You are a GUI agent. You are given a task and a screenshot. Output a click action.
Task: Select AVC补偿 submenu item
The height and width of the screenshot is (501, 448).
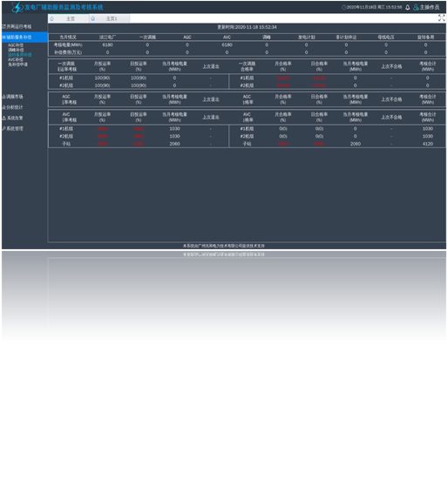[16, 59]
